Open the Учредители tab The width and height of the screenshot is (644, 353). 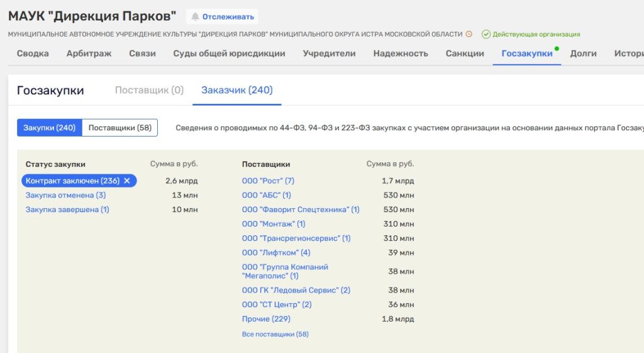[329, 53]
